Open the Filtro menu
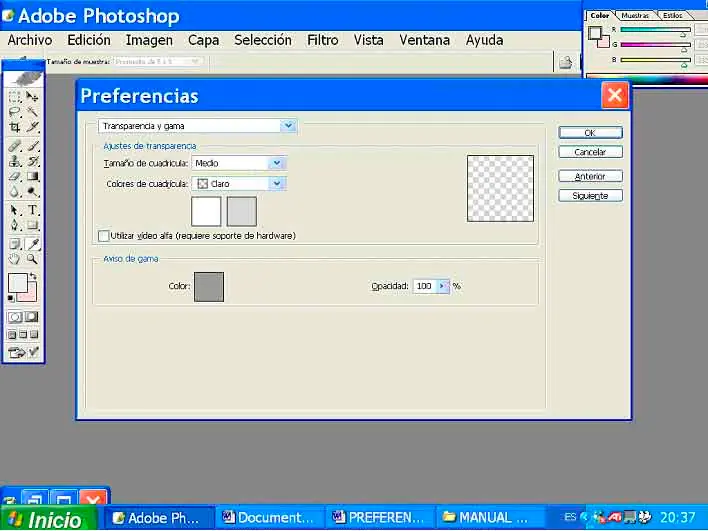 pos(322,40)
